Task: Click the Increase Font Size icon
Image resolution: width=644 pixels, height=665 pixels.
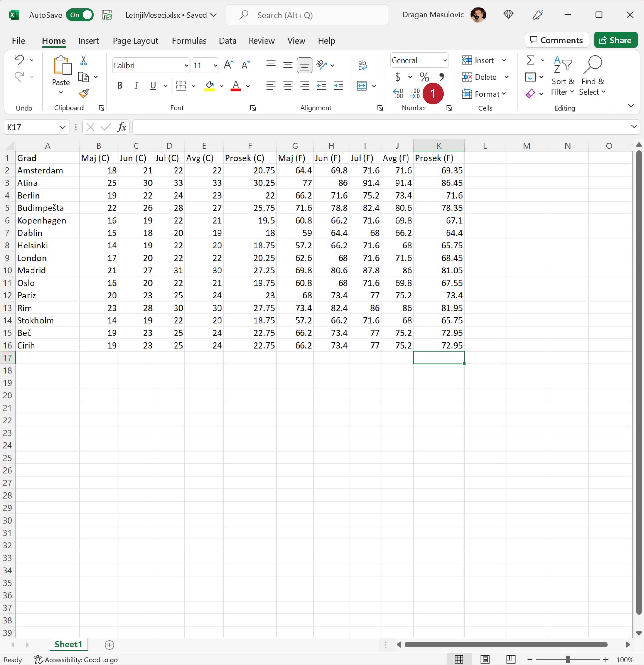Action: [229, 65]
